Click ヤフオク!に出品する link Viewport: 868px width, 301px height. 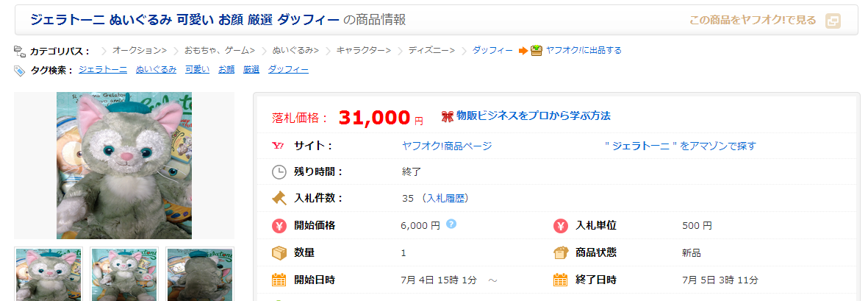pyautogui.click(x=584, y=50)
